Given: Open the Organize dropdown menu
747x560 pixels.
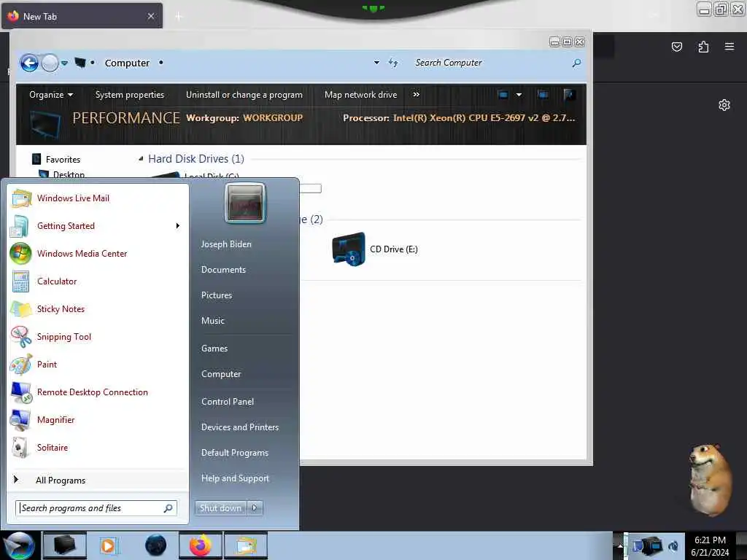Looking at the screenshot, I should (x=51, y=95).
